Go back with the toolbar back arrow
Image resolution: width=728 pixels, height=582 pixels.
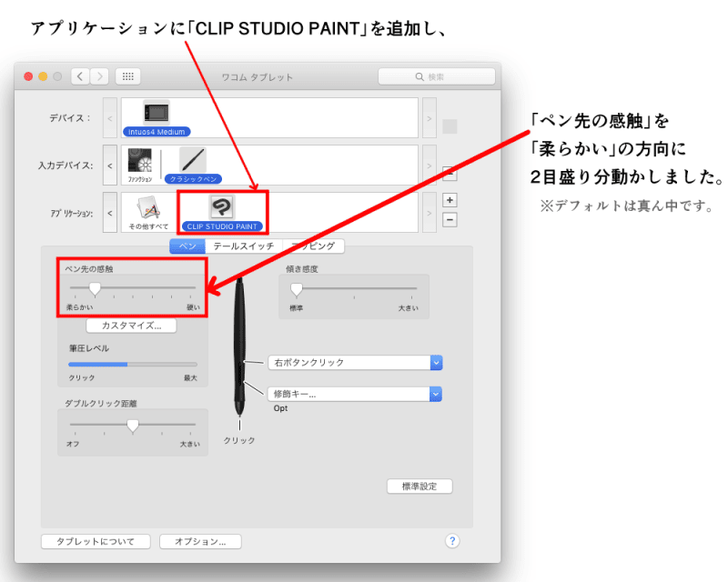coord(80,76)
